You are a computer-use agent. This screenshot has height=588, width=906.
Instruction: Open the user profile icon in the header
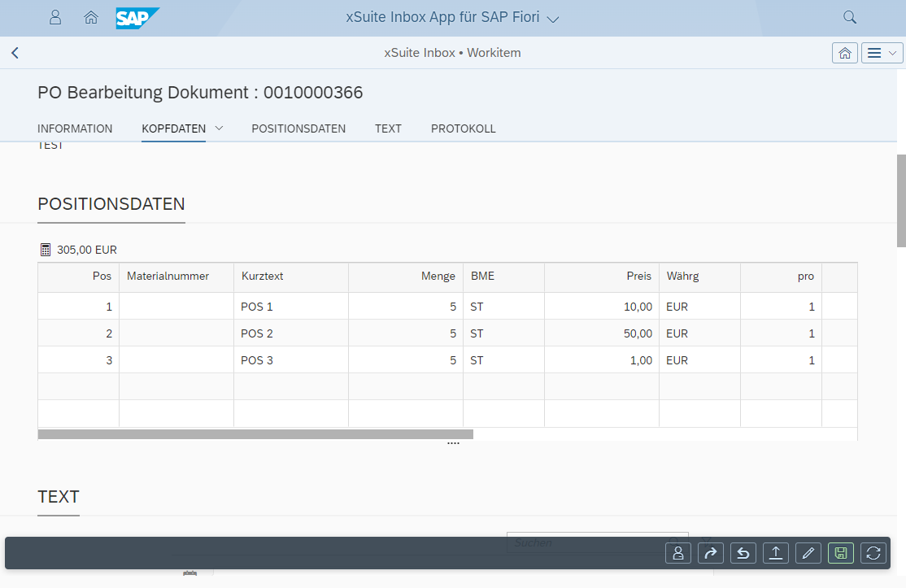[55, 17]
